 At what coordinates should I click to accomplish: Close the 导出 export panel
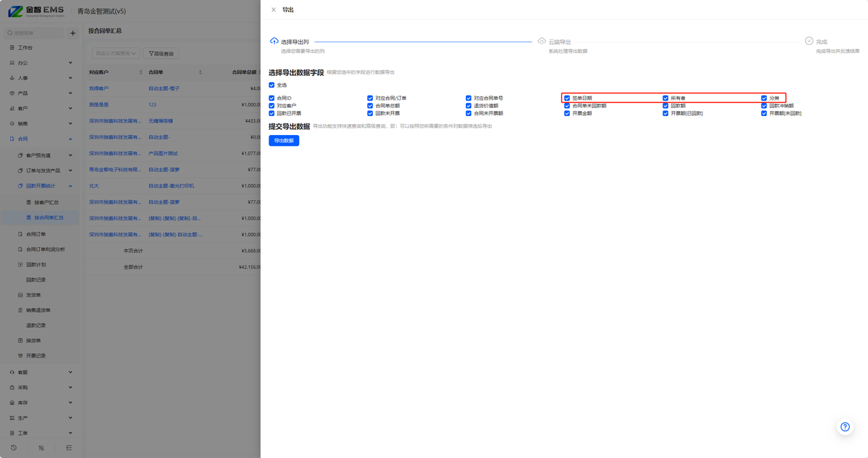pyautogui.click(x=273, y=10)
